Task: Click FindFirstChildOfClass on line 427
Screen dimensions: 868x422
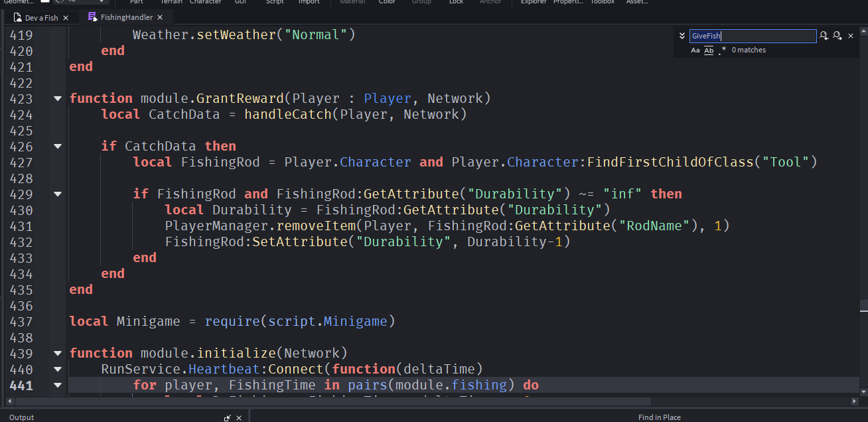Action: 670,162
